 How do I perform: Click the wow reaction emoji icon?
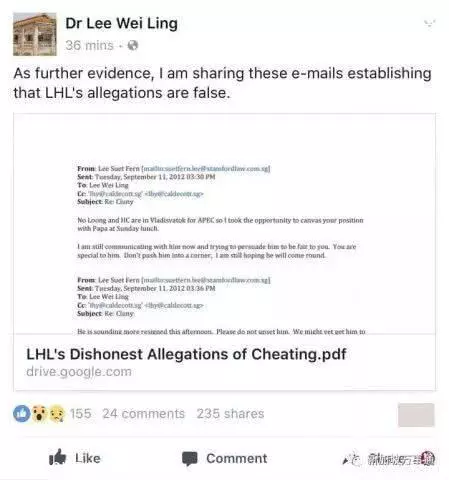click(x=40, y=414)
